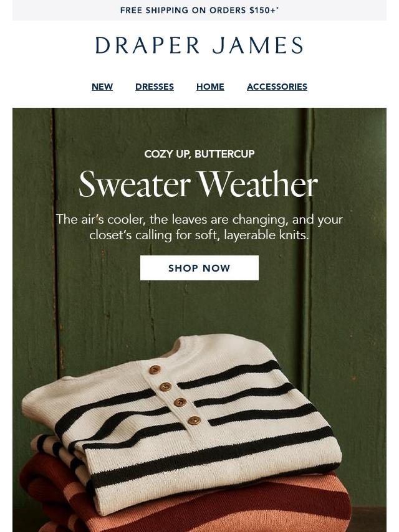Go to the DRESSES category
This screenshot has height=532, width=399.
pos(155,87)
